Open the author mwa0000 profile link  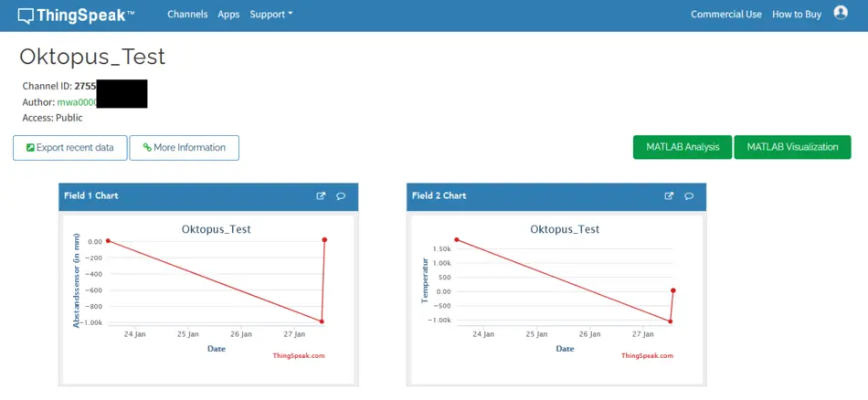pyautogui.click(x=76, y=102)
